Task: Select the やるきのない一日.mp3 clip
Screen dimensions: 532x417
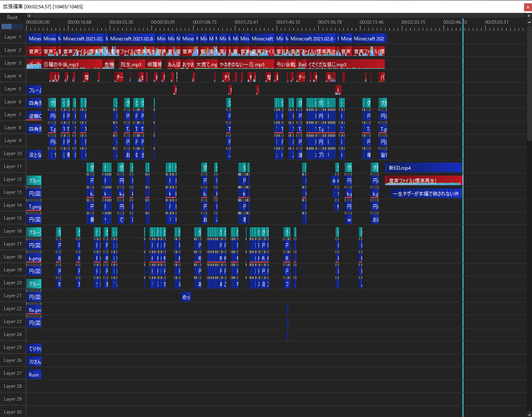Action: tap(246, 65)
